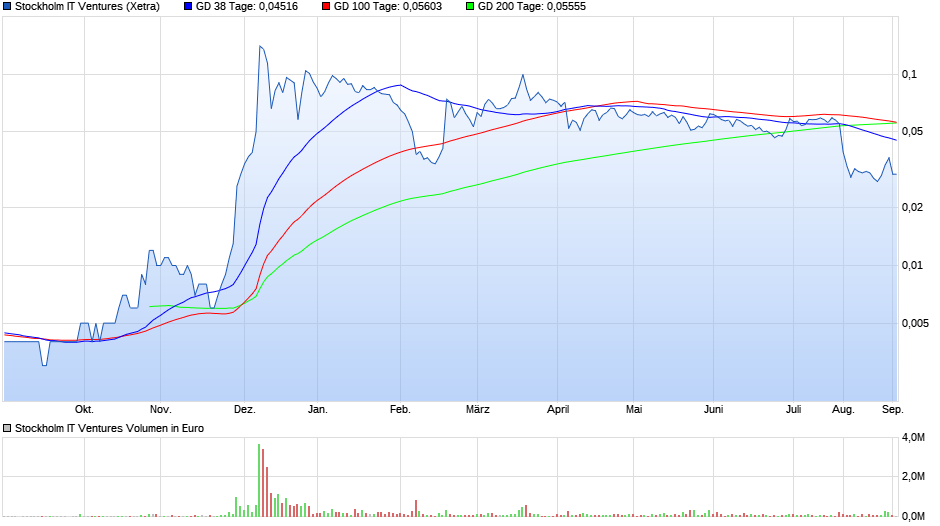
Task: Click the 'März' month label on axis
Action: [x=478, y=409]
